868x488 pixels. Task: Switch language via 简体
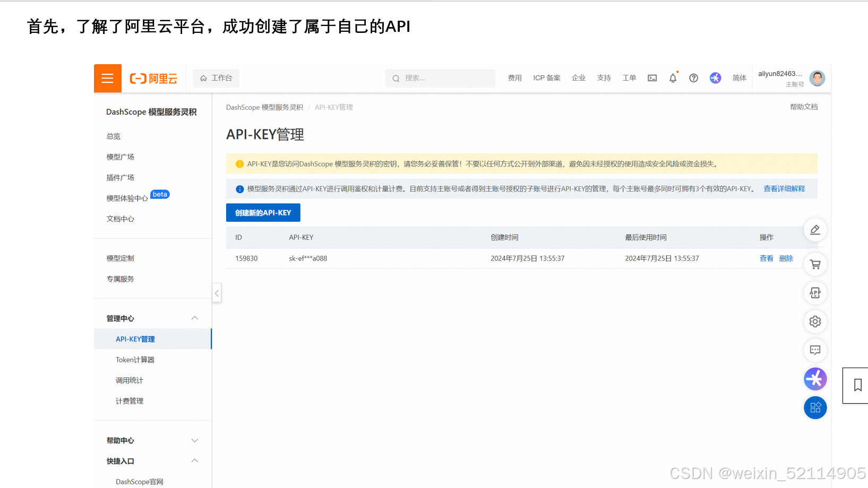click(x=740, y=78)
